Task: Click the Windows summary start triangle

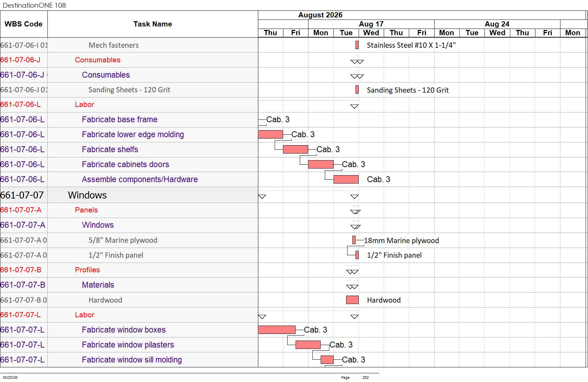Action: tap(262, 197)
